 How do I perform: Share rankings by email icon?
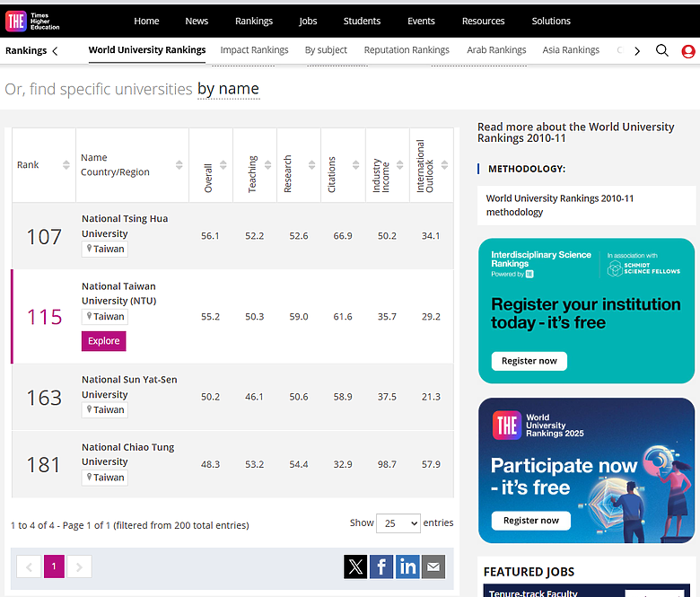point(433,566)
